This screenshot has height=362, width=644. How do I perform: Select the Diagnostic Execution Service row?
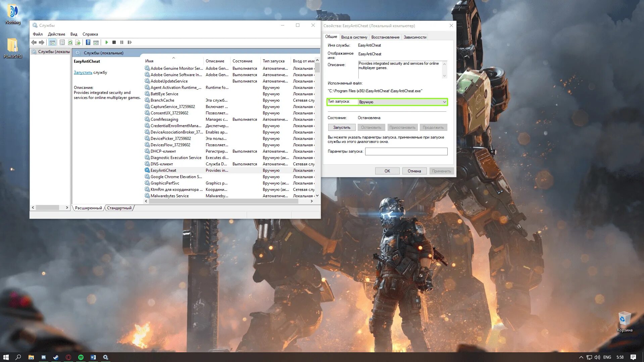pos(230,158)
